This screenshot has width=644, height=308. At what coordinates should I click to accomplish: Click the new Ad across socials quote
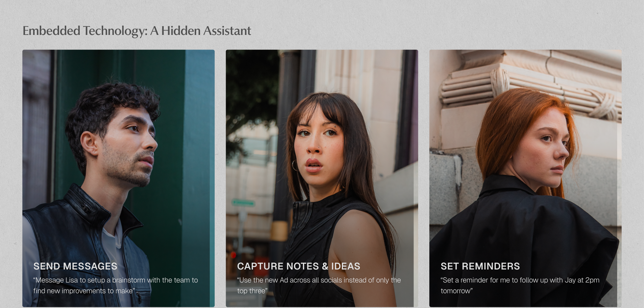pyautogui.click(x=319, y=285)
